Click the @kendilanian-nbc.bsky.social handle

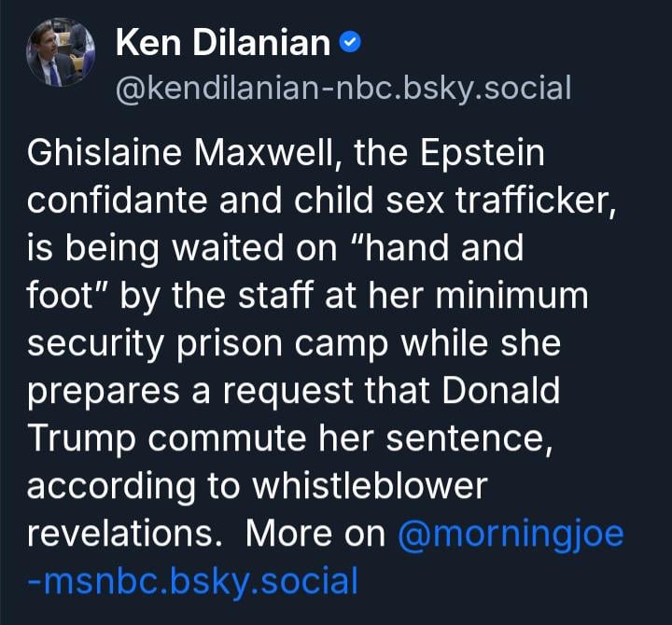pyautogui.click(x=342, y=89)
